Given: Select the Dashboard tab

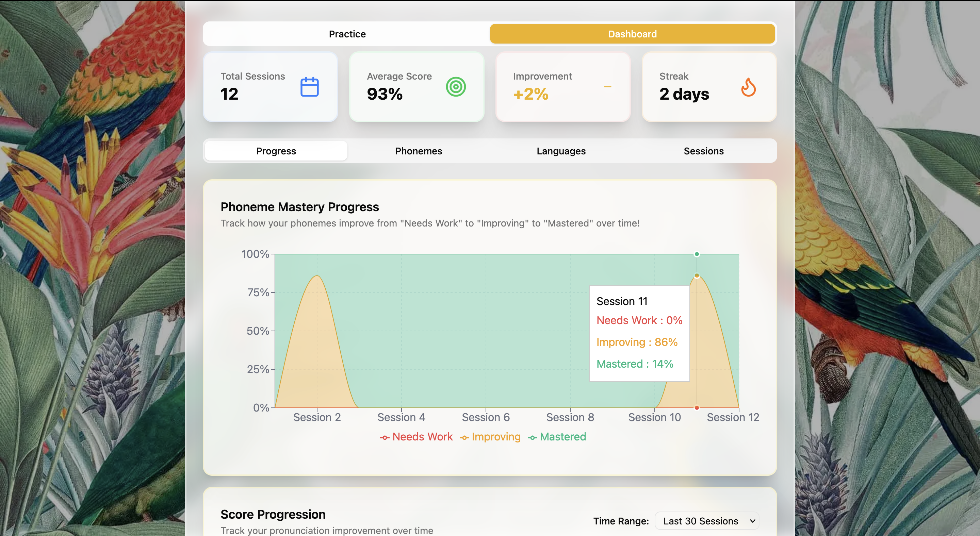Looking at the screenshot, I should [632, 34].
